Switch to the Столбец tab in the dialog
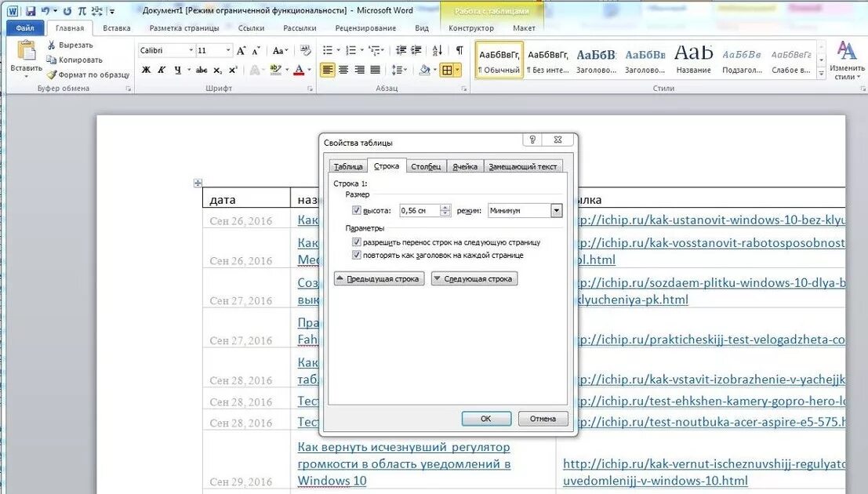The image size is (868, 494). tap(426, 166)
